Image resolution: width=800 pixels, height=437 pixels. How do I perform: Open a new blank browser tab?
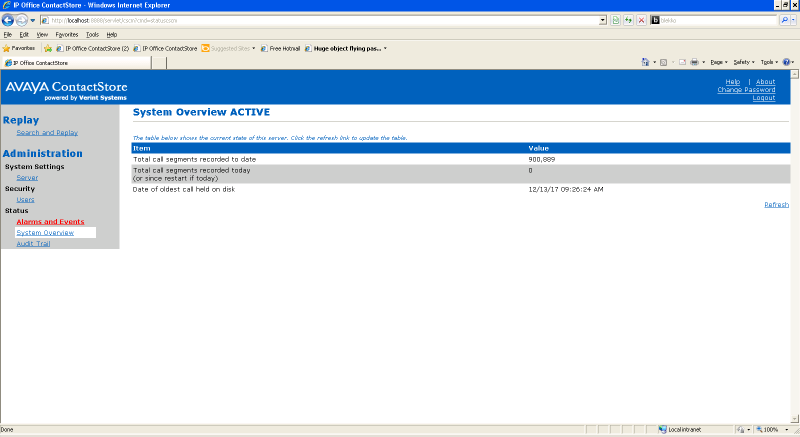pos(159,63)
